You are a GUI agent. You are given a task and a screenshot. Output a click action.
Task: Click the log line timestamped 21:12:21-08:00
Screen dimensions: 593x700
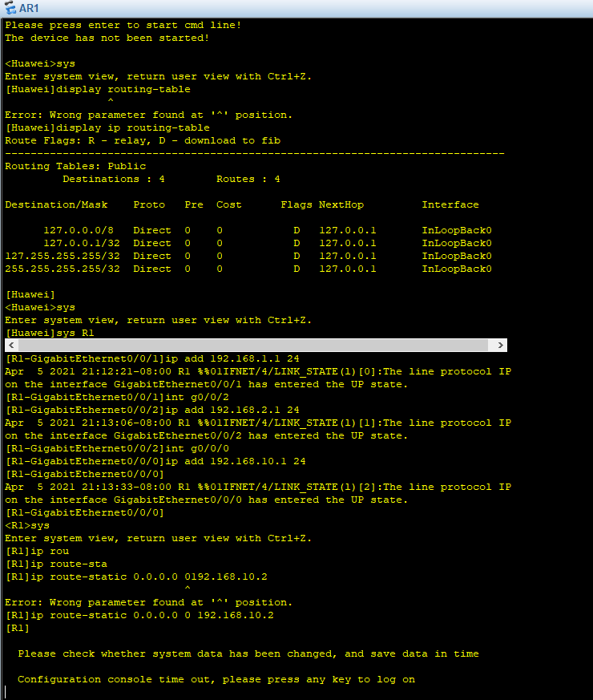[x=258, y=371]
